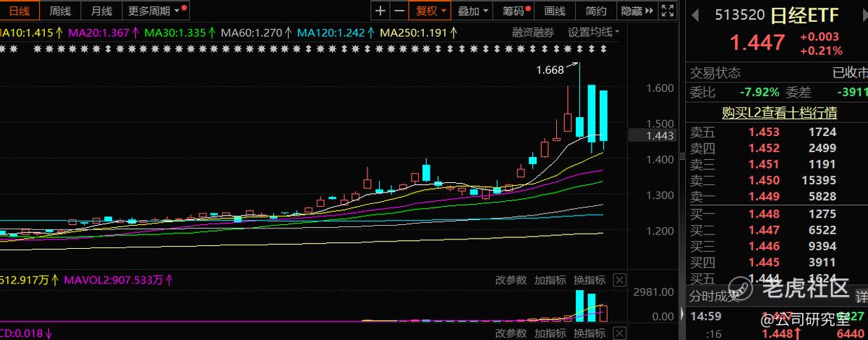This screenshot has width=868, height=340.
Task: Activate the 画线 drawing tool
Action: 555,11
